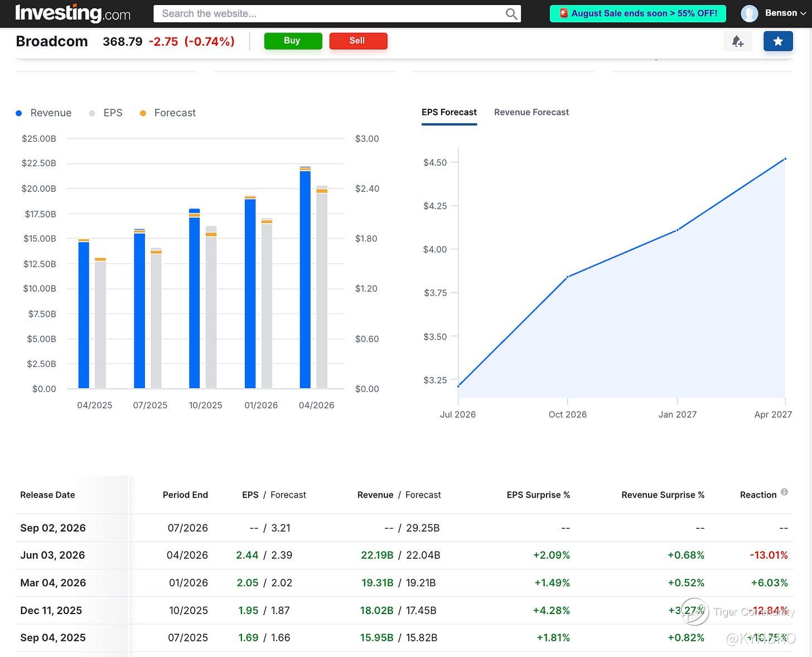Click the -13.01% reaction value
Viewport: 812px width, 657px height.
tap(768, 555)
